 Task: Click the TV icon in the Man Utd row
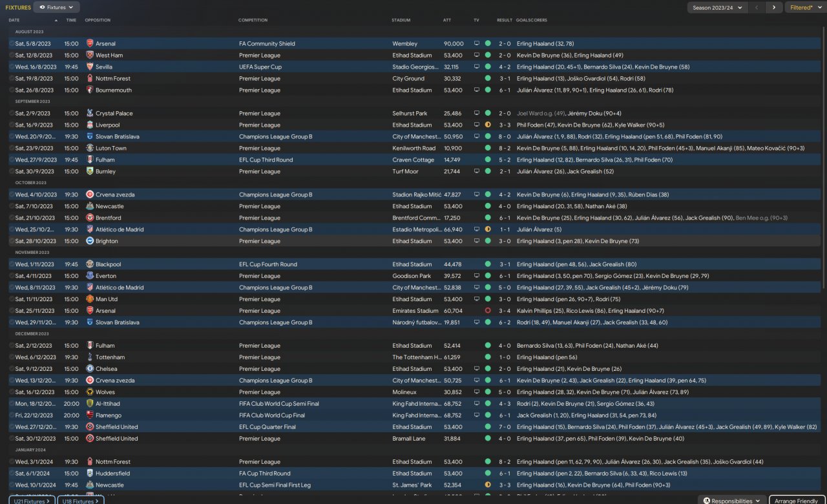click(477, 300)
